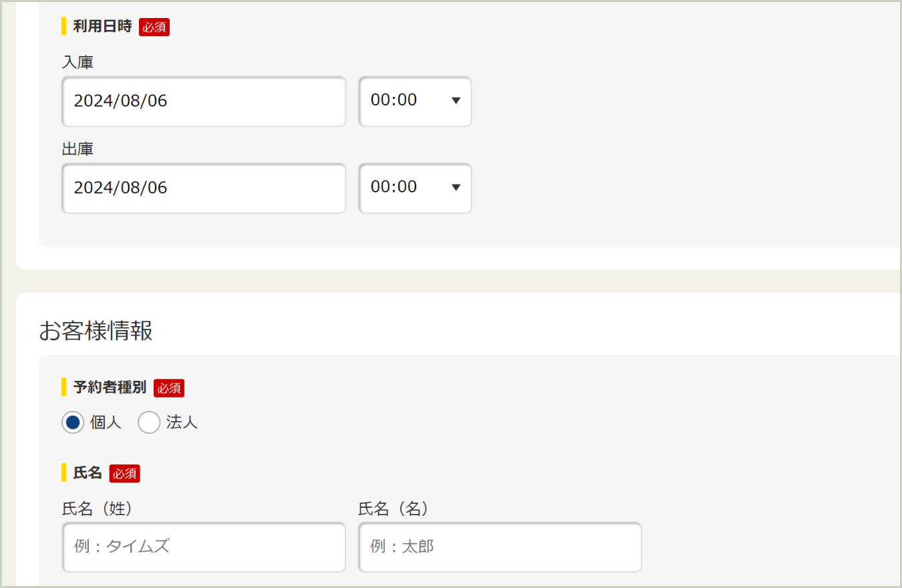This screenshot has height=588, width=902.
Task: Click the 利用日時 section label
Action: [102, 27]
